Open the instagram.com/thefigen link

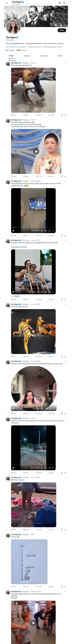[17, 47]
